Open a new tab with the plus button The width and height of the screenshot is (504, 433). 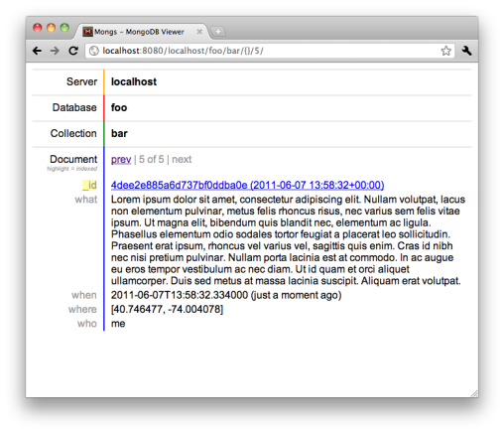pyautogui.click(x=218, y=32)
